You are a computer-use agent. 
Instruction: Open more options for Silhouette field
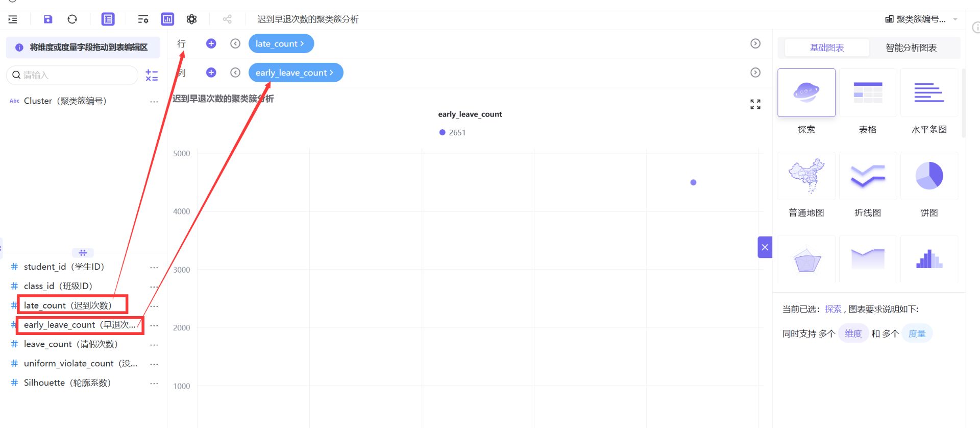[x=154, y=383]
